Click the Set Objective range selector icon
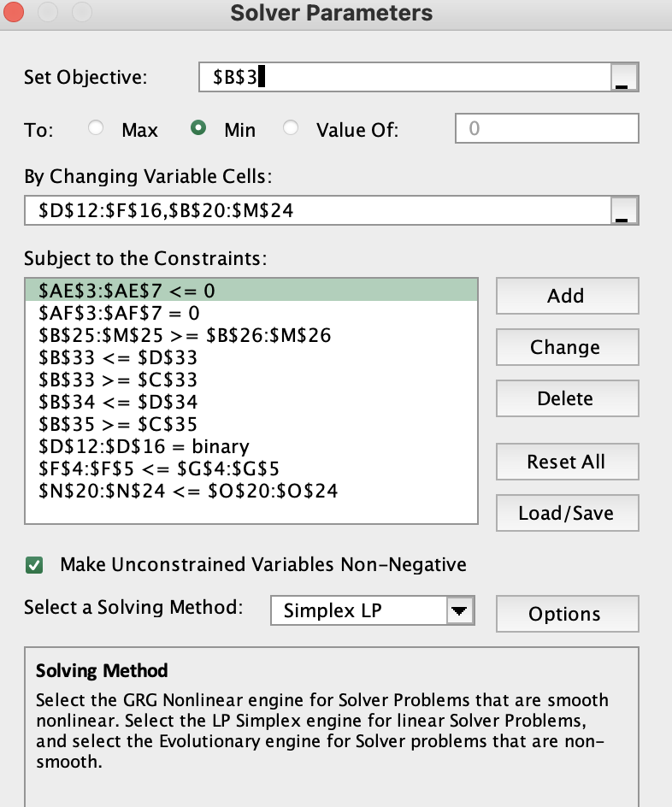Image resolution: width=672 pixels, height=807 pixels. point(625,78)
